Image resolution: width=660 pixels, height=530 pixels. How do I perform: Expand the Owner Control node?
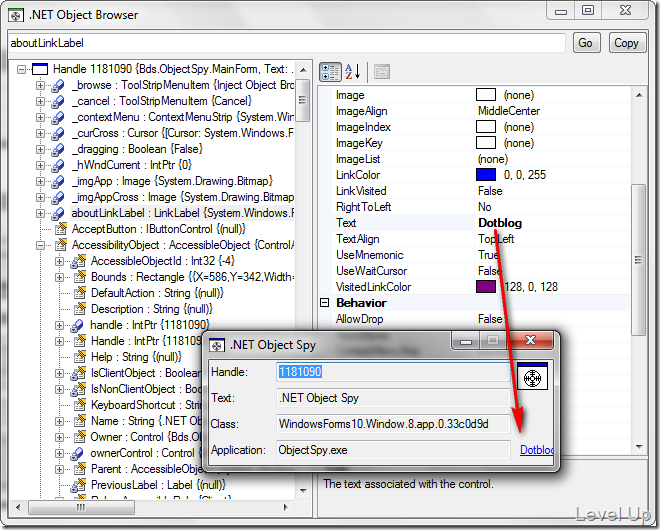(x=59, y=437)
